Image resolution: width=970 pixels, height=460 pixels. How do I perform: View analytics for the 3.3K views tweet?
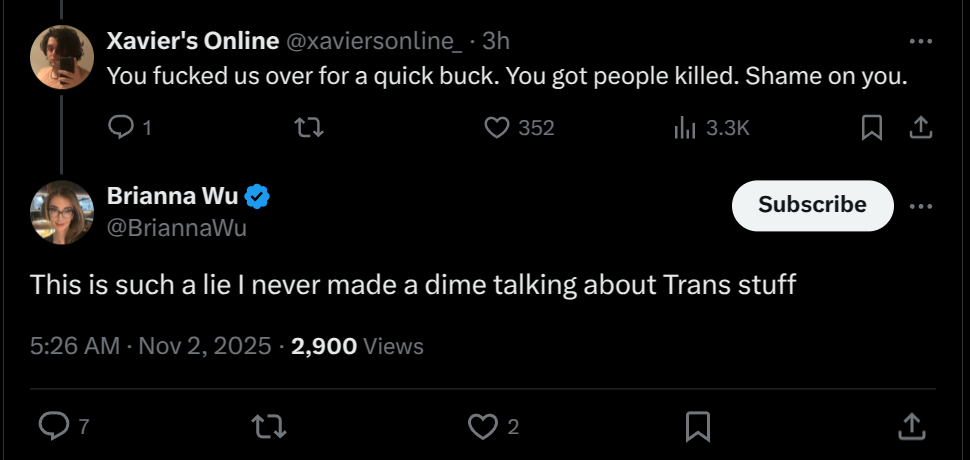(685, 128)
